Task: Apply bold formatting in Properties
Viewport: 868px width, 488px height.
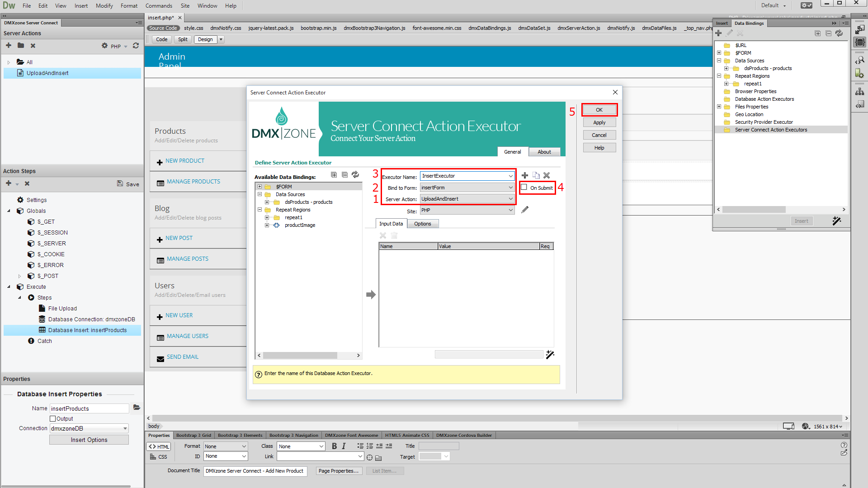Action: point(334,446)
